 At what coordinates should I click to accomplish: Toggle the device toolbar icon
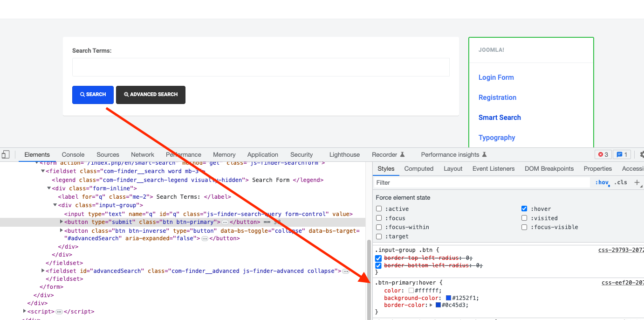[x=6, y=154]
